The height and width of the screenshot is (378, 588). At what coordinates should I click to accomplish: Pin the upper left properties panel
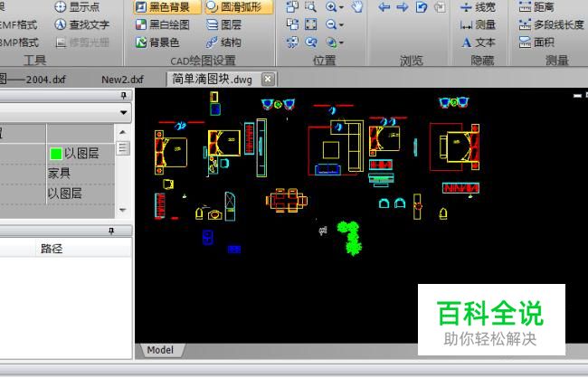point(124,96)
